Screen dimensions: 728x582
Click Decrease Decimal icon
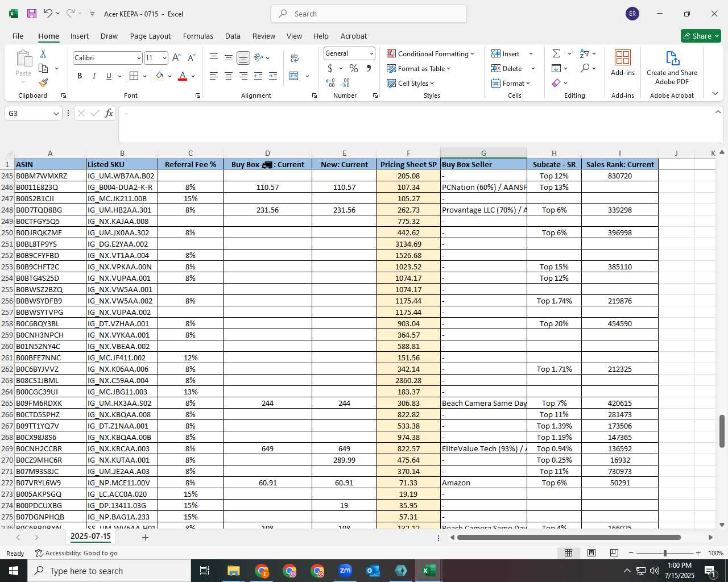click(345, 83)
